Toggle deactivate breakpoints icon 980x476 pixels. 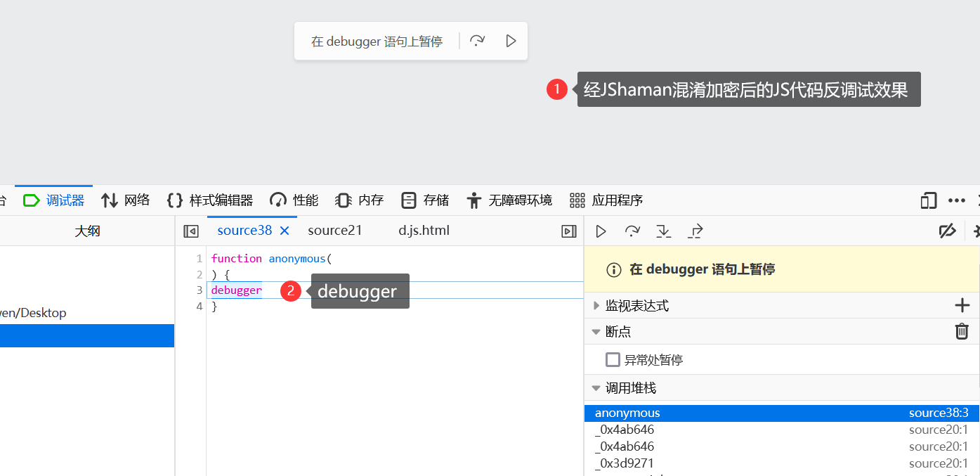(x=947, y=231)
